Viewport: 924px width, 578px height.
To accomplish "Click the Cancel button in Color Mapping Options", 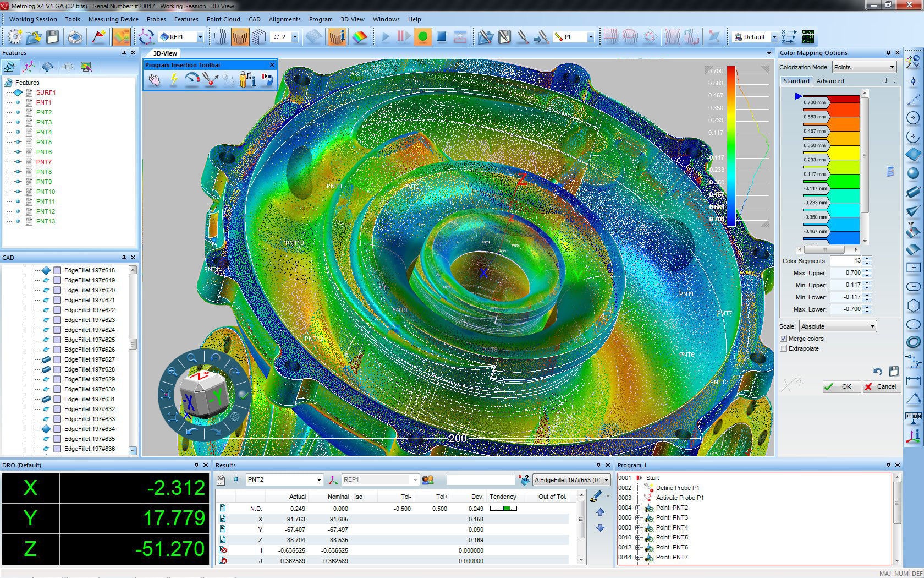I will pos(882,386).
